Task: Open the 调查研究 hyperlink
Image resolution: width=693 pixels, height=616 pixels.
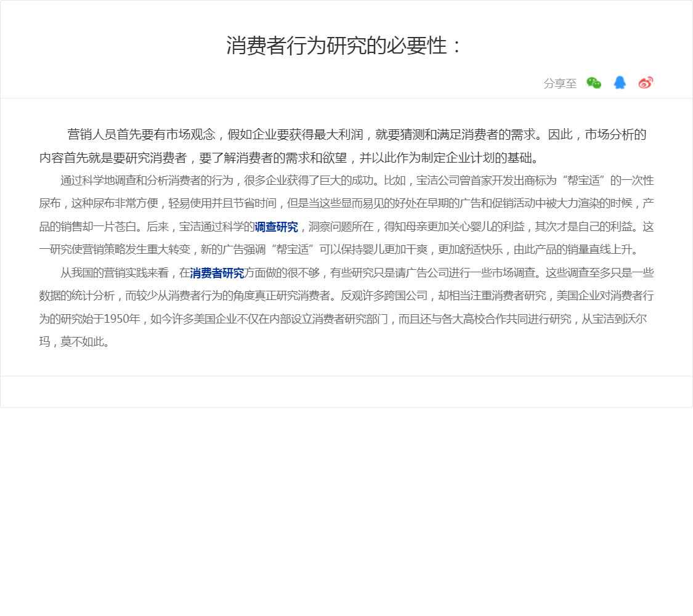Action: point(276,227)
